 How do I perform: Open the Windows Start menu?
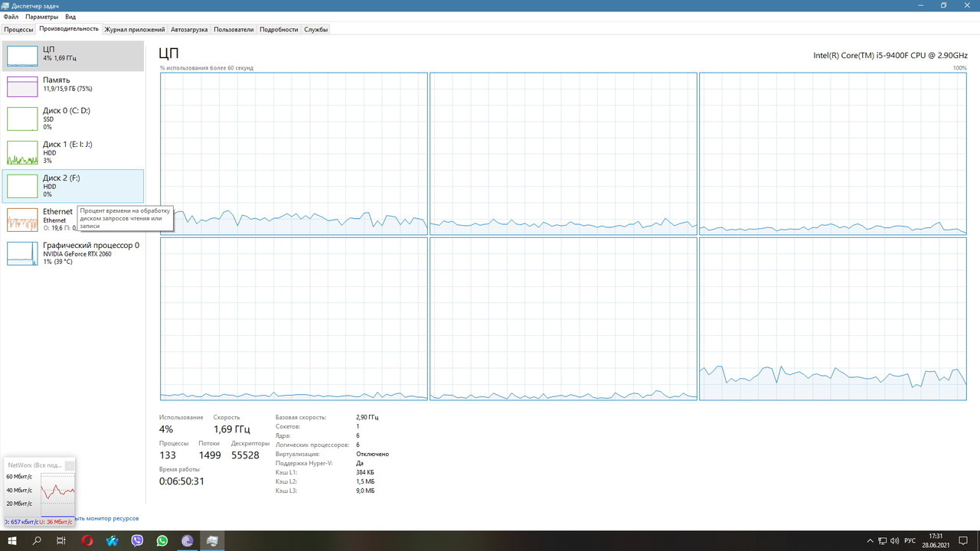pyautogui.click(x=11, y=541)
